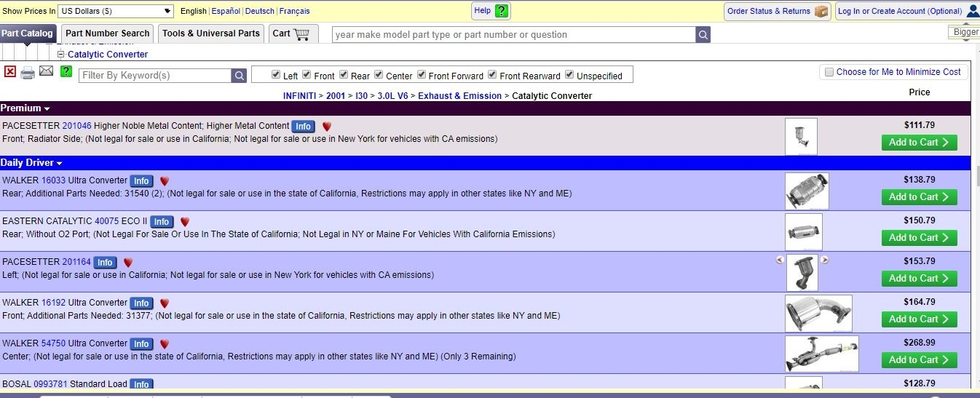
Task: Switch language to Français
Action: pos(294,11)
